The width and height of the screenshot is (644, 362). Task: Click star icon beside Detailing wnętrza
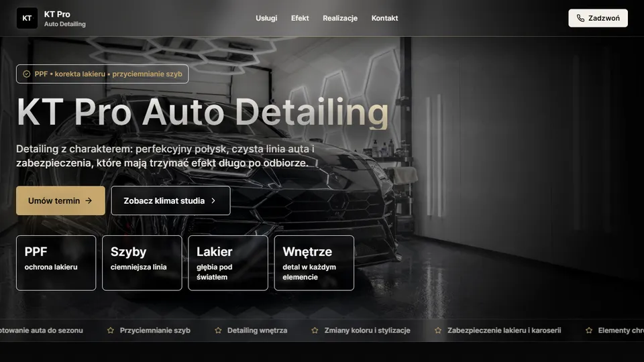click(218, 330)
